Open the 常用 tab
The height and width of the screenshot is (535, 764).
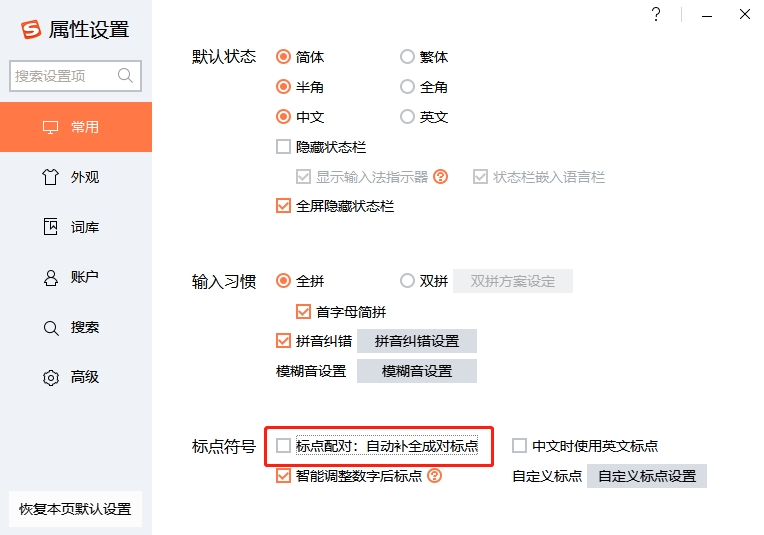(x=76, y=127)
